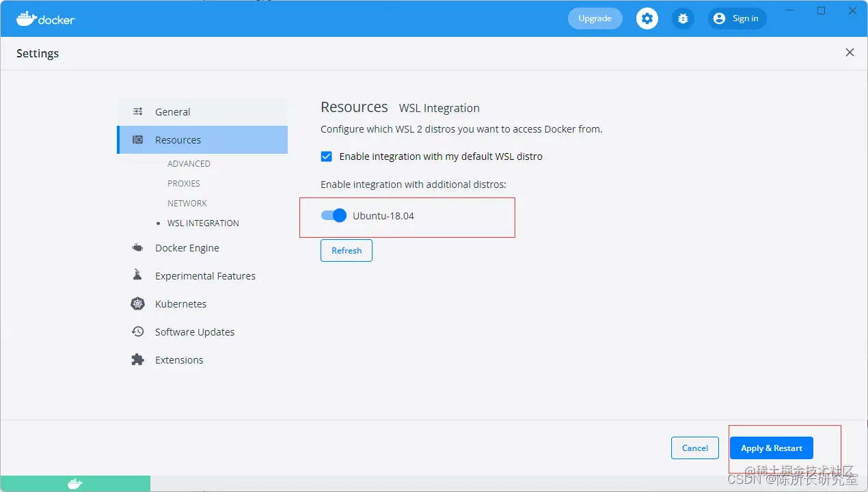The width and height of the screenshot is (868, 492).
Task: Open the Experimental Features section label
Action: (205, 276)
